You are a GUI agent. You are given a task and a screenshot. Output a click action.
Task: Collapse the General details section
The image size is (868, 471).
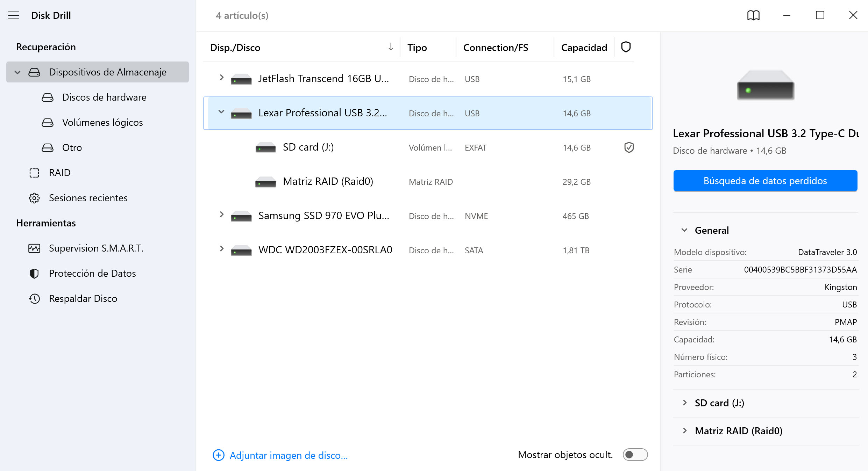click(x=684, y=230)
